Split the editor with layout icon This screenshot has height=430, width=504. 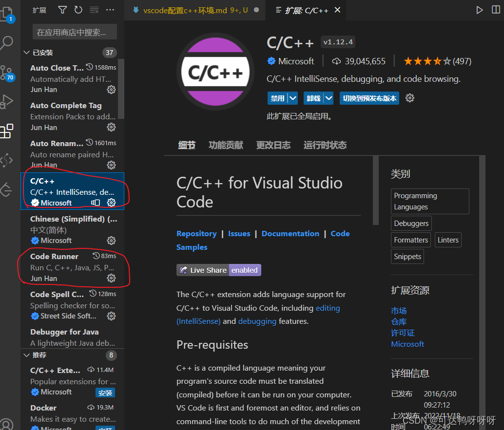pos(496,10)
